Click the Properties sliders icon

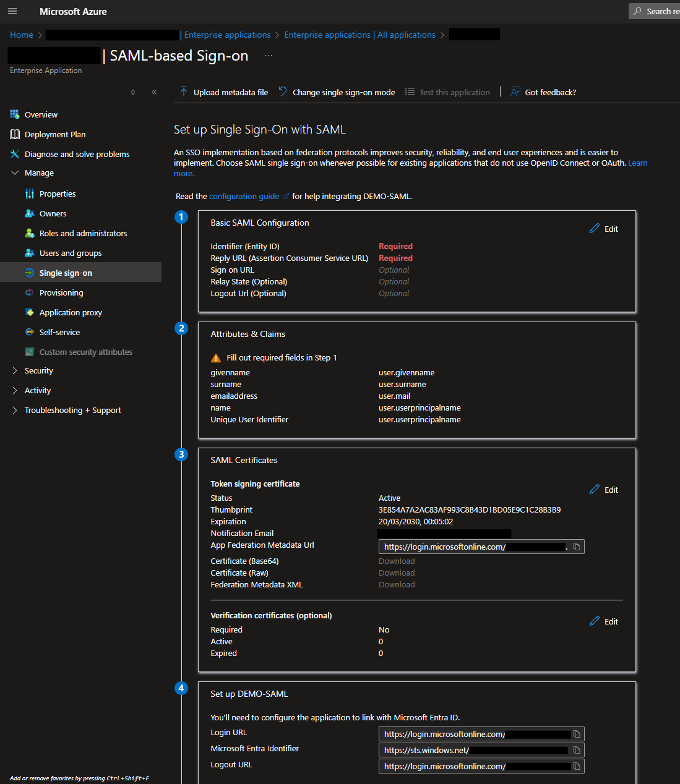[30, 194]
